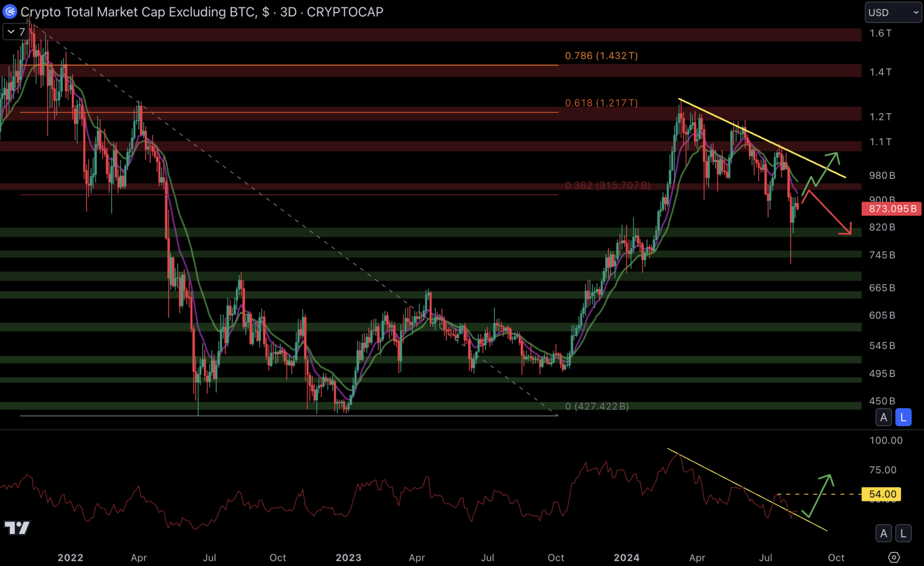Toggle log scale L on the RSI pane
Image resolution: width=924 pixels, height=566 pixels.
coord(903,534)
